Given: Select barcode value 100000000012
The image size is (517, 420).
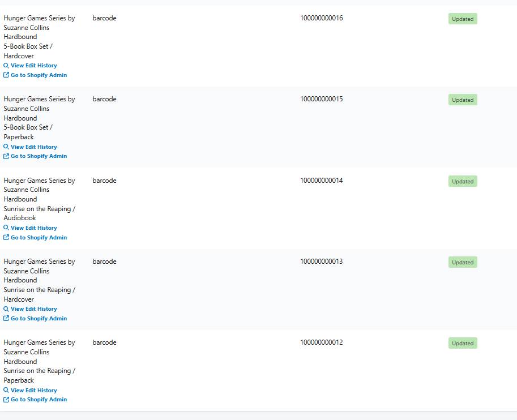Looking at the screenshot, I should [322, 342].
